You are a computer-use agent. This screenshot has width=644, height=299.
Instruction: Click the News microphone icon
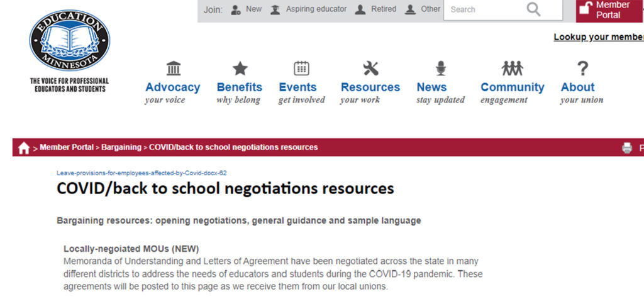click(x=441, y=68)
